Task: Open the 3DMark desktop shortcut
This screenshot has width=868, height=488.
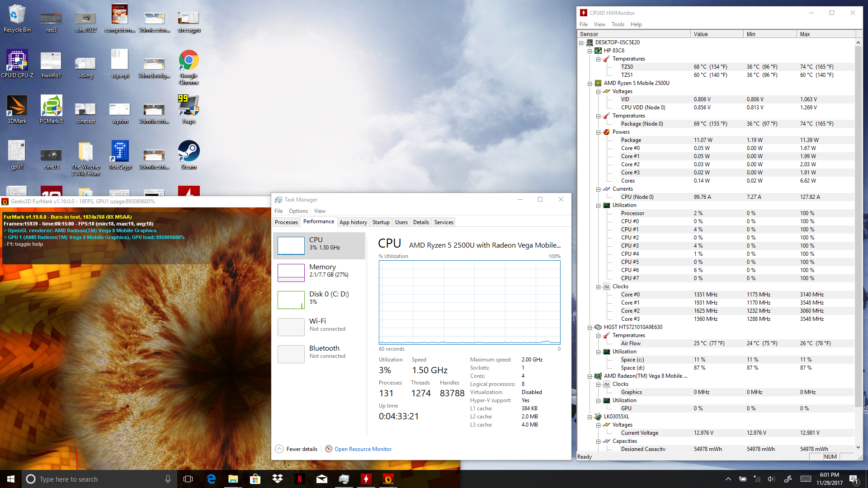Action: coord(17,107)
